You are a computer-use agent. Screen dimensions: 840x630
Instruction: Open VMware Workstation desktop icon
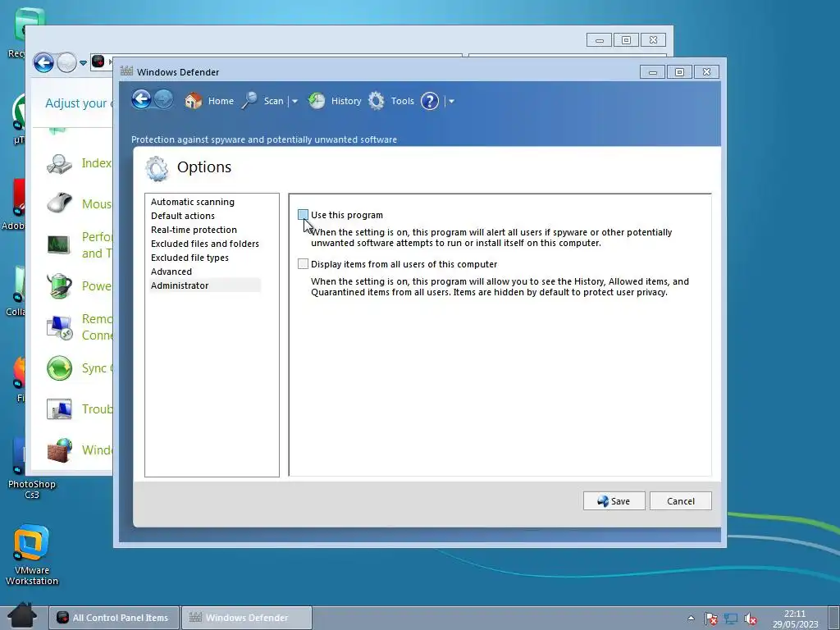tap(32, 555)
